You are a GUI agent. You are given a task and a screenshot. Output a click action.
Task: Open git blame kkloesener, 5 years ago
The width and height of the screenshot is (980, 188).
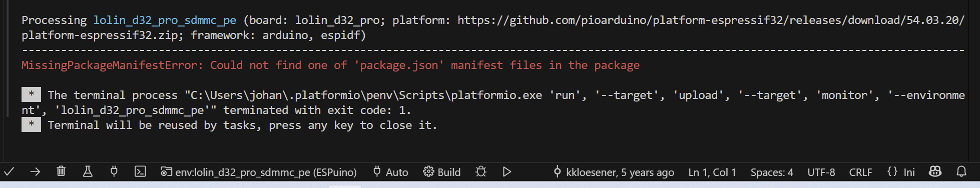[x=614, y=172]
